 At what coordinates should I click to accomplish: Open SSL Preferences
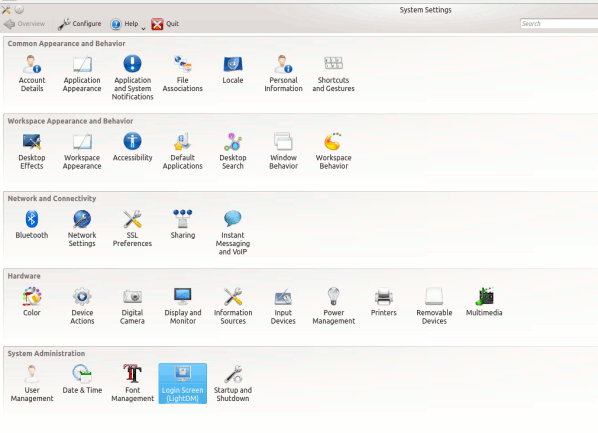(x=132, y=229)
